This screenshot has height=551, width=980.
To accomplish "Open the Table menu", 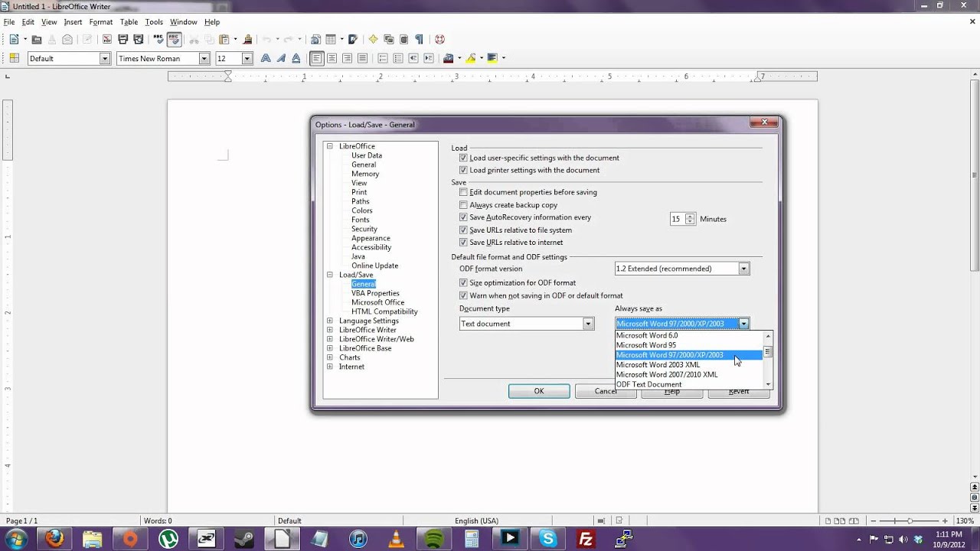I will 129,22.
